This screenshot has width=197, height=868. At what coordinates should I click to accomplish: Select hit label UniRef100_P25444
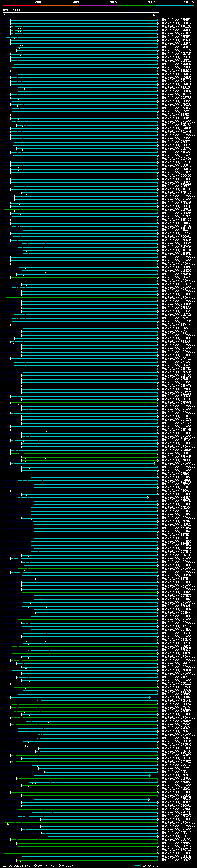pyautogui.click(x=177, y=331)
